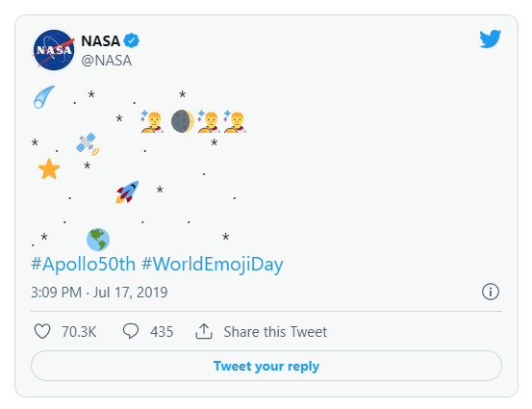Viewport: 532px width, 409px height.
Task: Open the @NASA handle link
Action: coord(107,61)
